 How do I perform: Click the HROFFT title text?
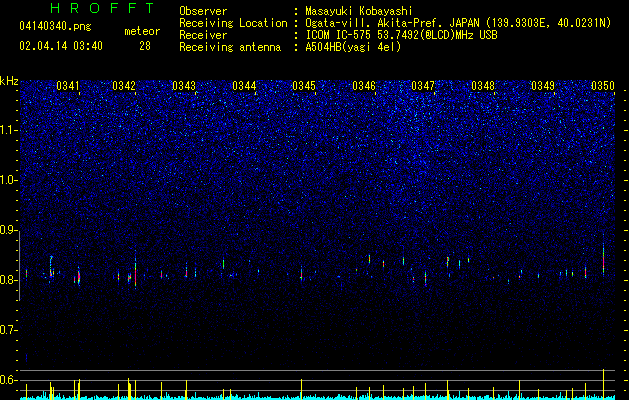tap(103, 8)
